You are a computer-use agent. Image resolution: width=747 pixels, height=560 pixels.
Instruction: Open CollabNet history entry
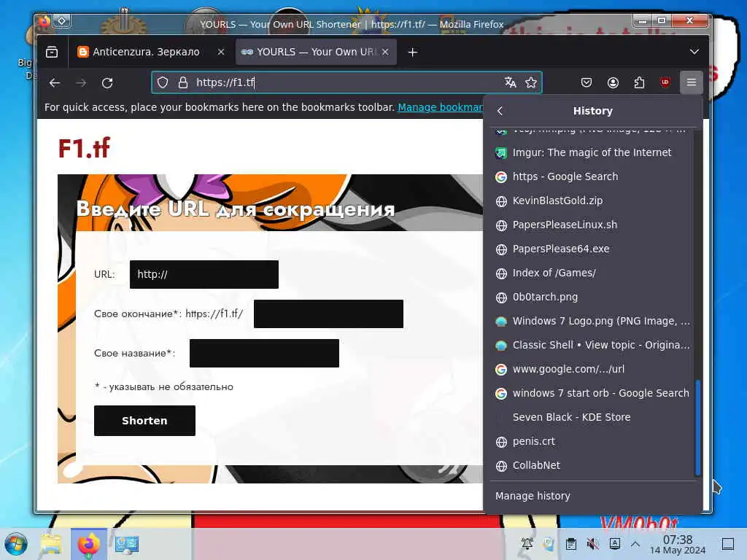click(592, 465)
